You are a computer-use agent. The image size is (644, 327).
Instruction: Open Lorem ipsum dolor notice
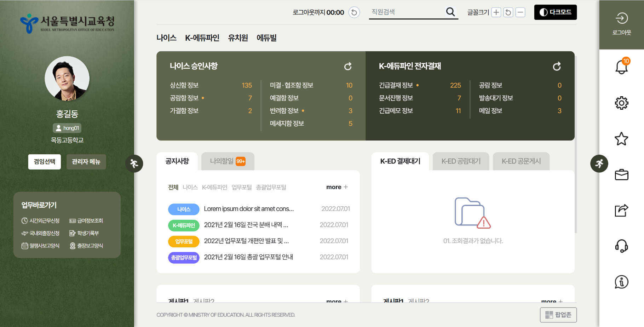[x=249, y=209]
